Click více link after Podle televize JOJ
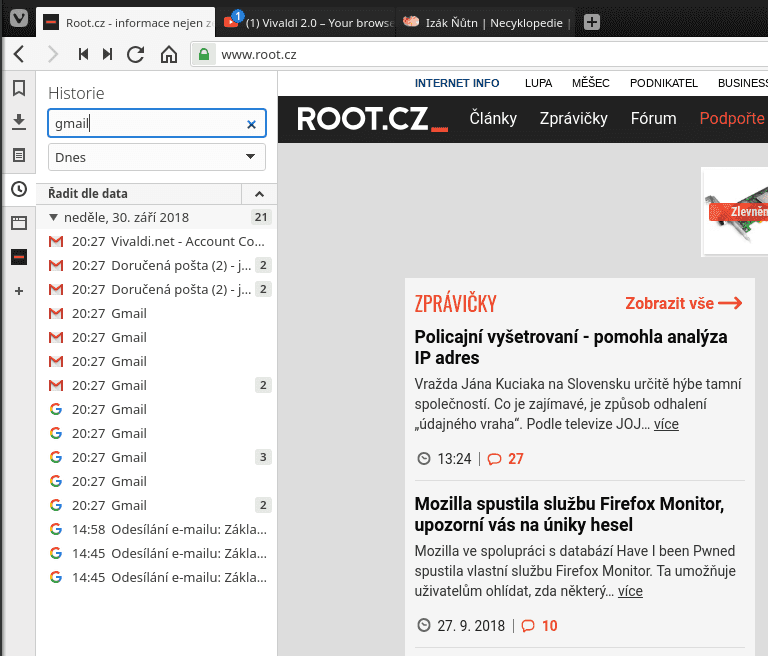 [666, 424]
